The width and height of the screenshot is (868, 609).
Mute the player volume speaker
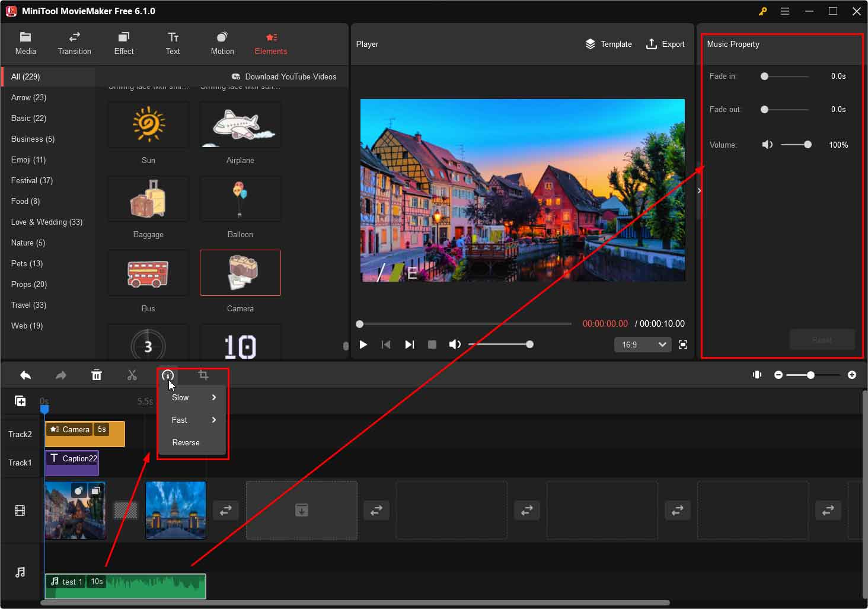455,345
